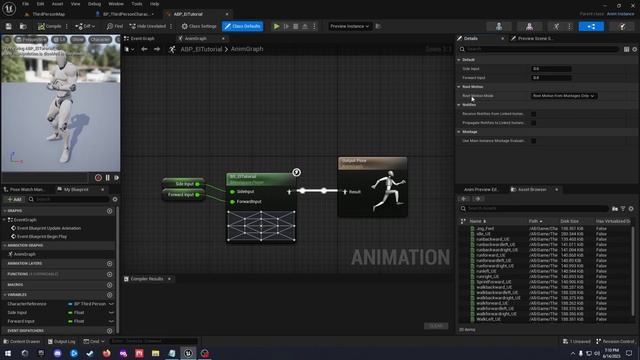Image resolution: width=640 pixels, height=360 pixels.
Task: Open the Preview Instance debug dropdown
Action: click(349, 26)
